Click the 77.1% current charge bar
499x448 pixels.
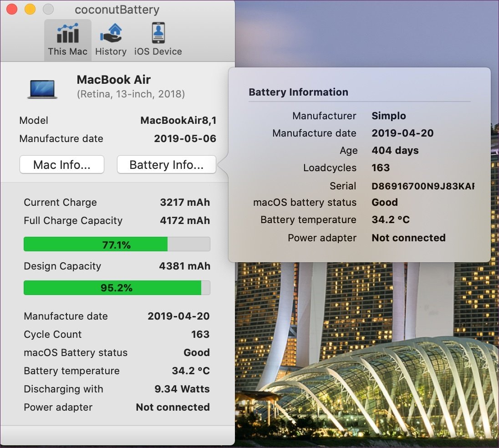(117, 244)
